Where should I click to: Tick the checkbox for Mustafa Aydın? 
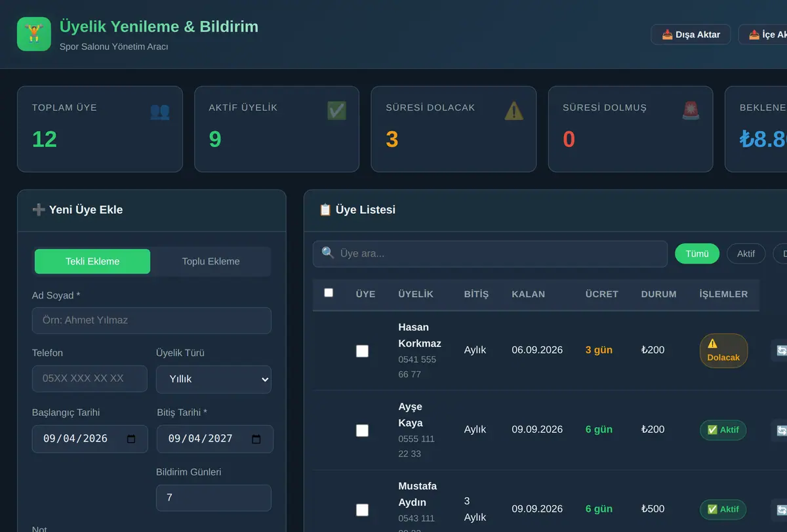tap(362, 510)
